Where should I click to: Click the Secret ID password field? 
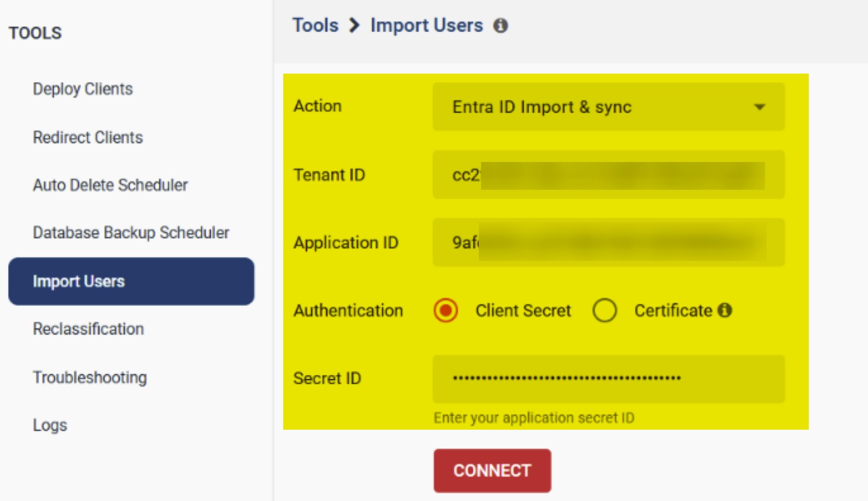pos(608,379)
